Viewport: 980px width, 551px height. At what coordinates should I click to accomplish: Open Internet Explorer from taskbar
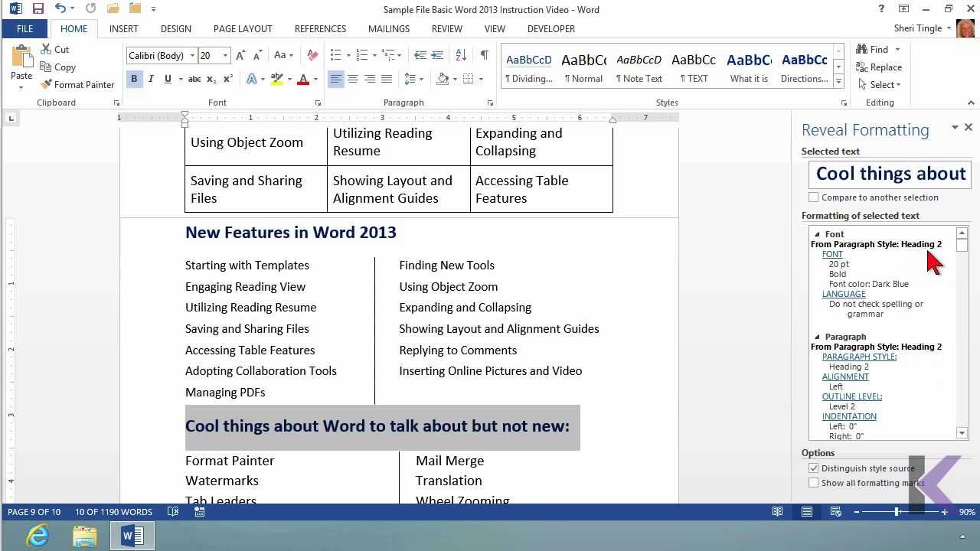(37, 536)
